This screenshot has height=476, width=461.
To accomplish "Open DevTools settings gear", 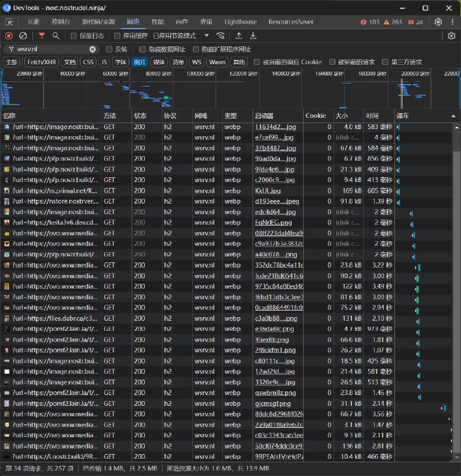I will tap(438, 22).
